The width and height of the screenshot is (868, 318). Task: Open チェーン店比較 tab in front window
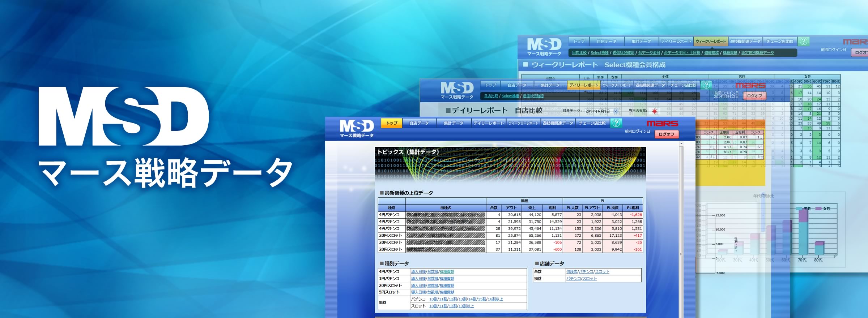coord(592,123)
